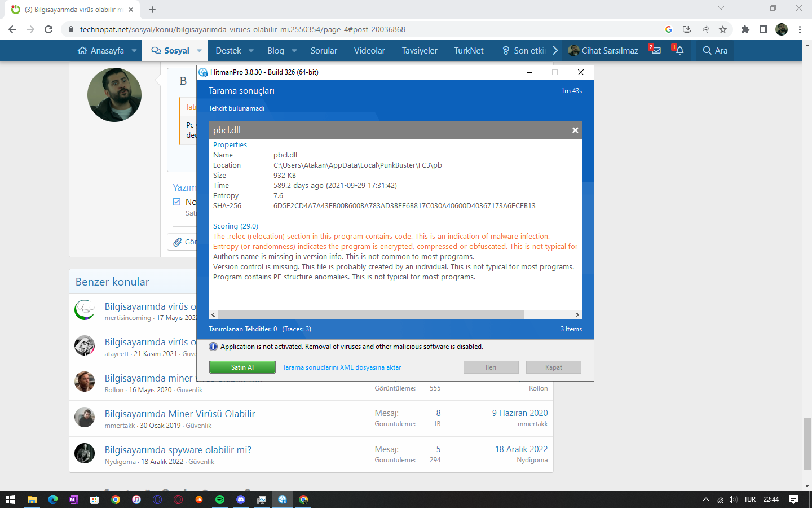Expand the Destek dropdown arrow
The height and width of the screenshot is (508, 812).
(x=251, y=50)
